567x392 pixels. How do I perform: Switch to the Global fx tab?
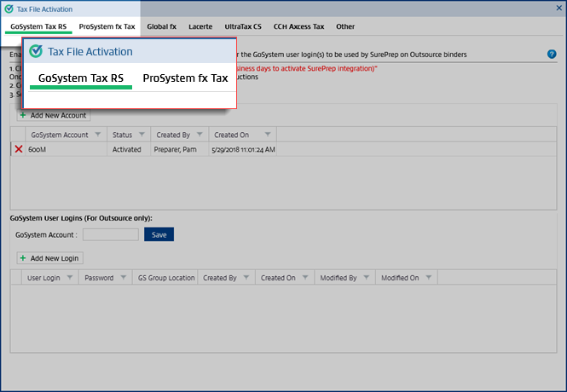click(161, 26)
